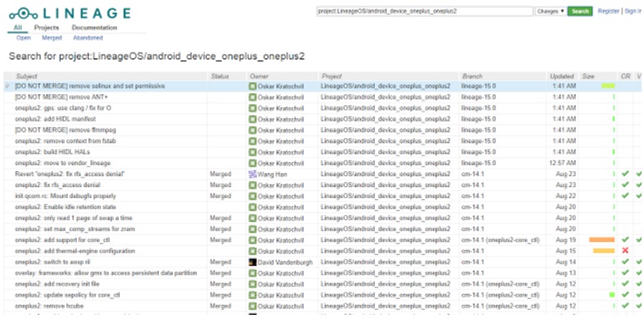Click '12:57 AM' updated time

[x=562, y=163]
